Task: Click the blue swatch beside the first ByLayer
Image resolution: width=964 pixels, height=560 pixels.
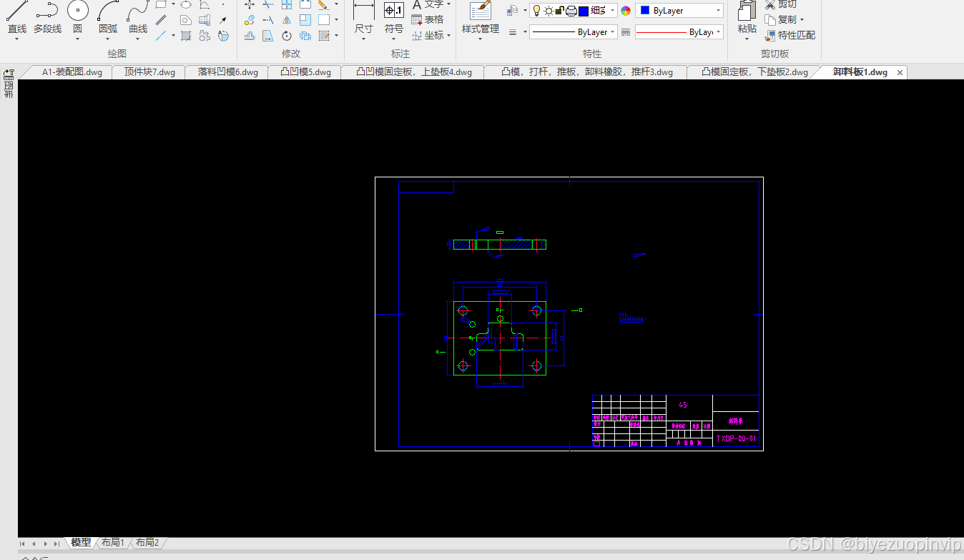Action: (645, 11)
